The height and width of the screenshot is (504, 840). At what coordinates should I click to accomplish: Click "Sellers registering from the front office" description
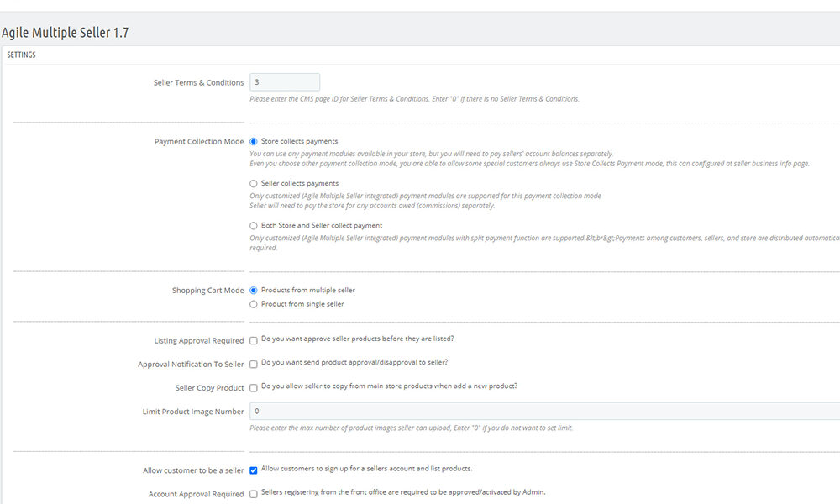pyautogui.click(x=403, y=491)
